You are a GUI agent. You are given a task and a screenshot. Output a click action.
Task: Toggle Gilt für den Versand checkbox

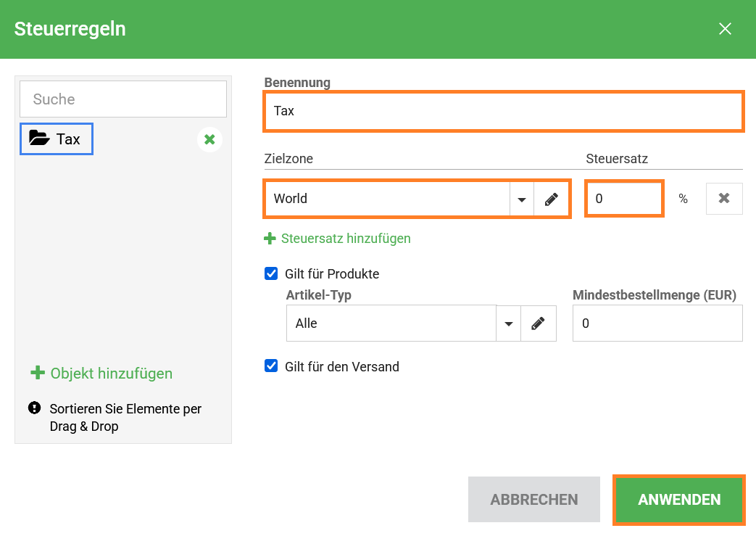click(271, 366)
